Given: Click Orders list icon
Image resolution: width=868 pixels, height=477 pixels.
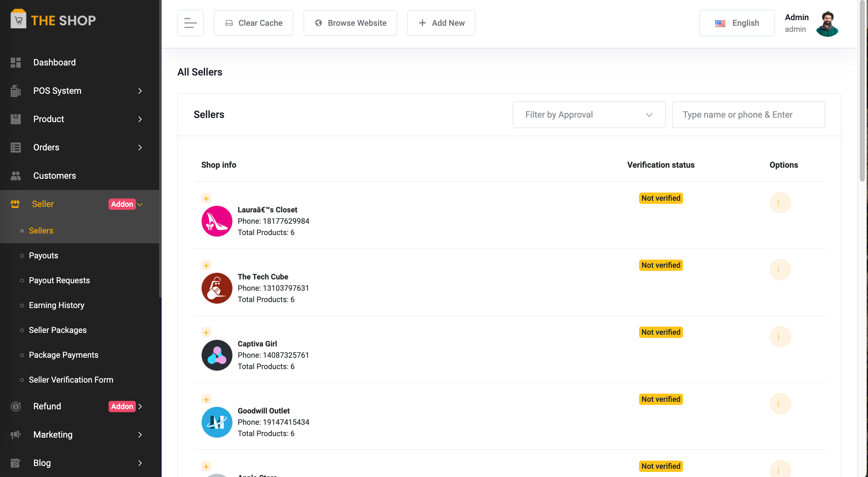Looking at the screenshot, I should tap(15, 147).
